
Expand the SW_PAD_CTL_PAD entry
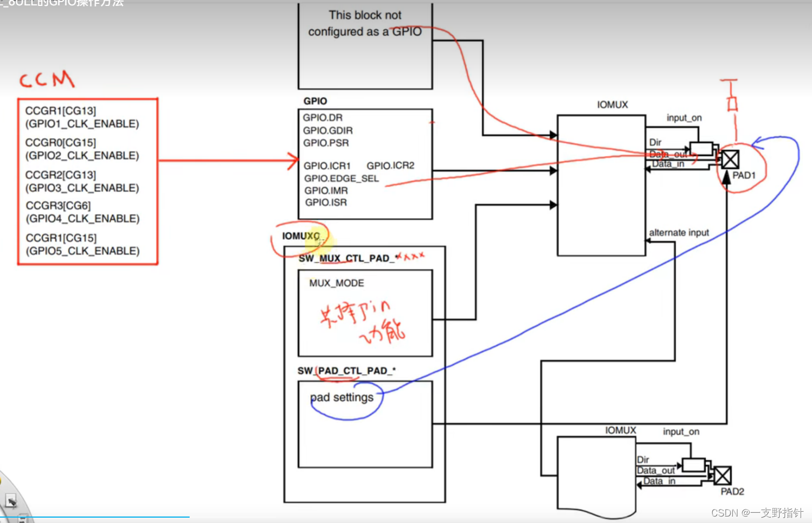[347, 371]
